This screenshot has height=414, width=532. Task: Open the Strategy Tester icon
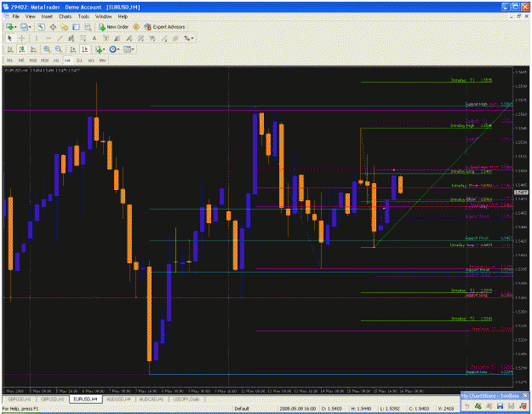pos(88,26)
